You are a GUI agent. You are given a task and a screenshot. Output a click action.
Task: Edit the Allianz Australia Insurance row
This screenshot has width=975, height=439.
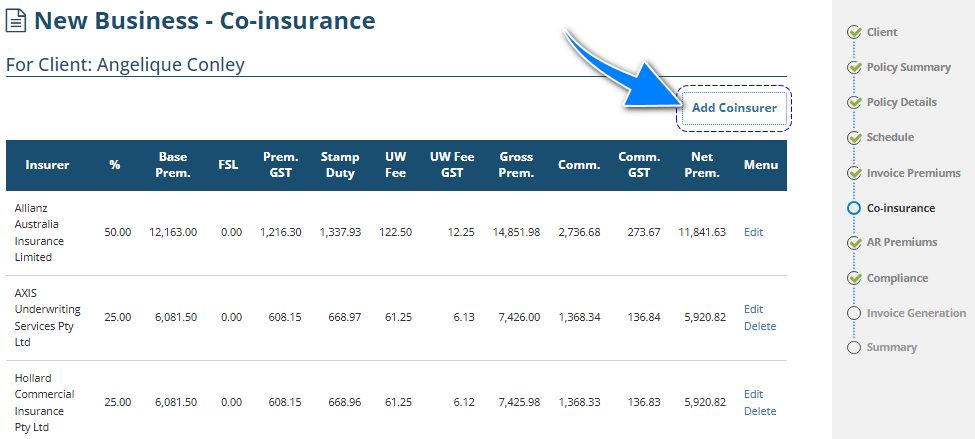point(753,232)
